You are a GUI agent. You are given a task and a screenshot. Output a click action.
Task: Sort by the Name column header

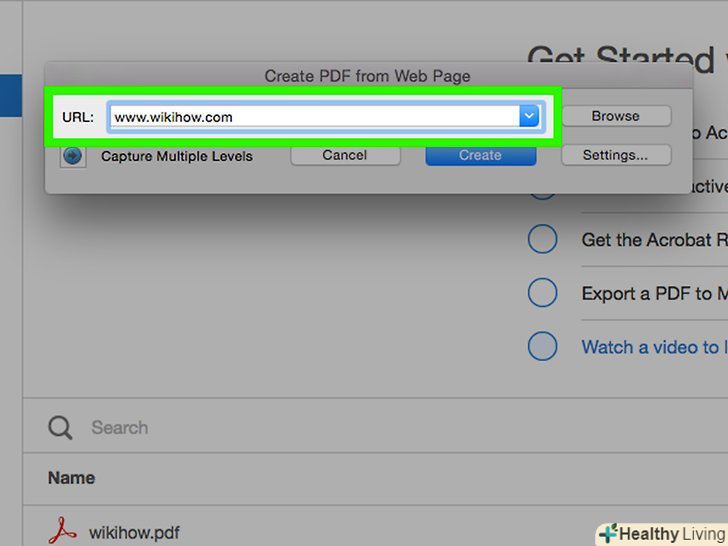pyautogui.click(x=71, y=478)
